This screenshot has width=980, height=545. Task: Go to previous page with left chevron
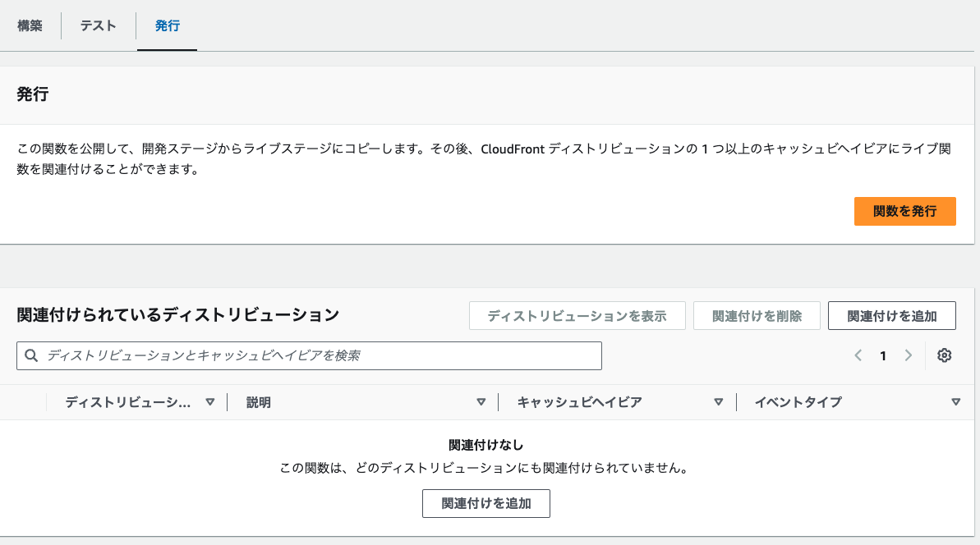tap(858, 356)
